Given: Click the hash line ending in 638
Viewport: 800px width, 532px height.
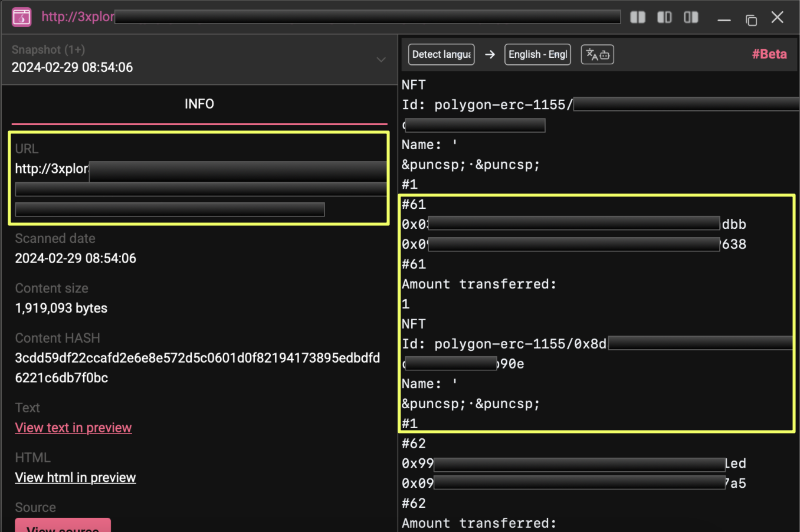Looking at the screenshot, I should click(x=574, y=244).
